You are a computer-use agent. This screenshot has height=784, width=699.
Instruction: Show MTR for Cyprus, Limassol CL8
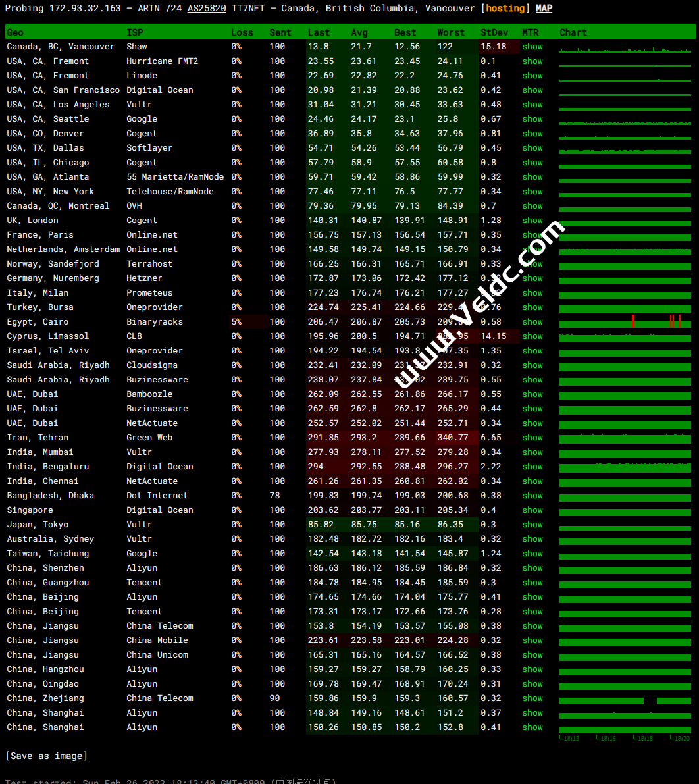(x=532, y=336)
